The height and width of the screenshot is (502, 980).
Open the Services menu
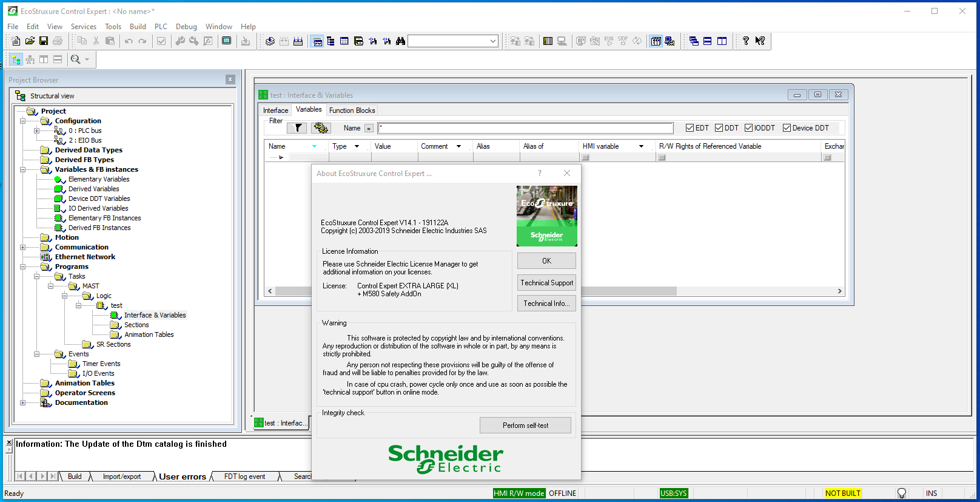tap(84, 26)
